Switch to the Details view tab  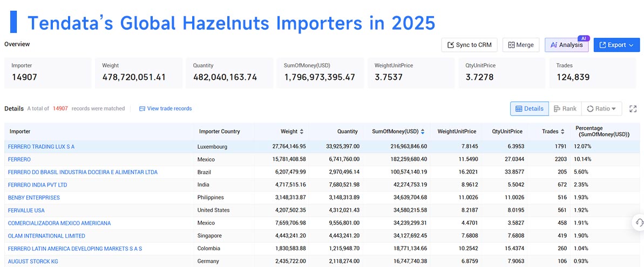tap(530, 108)
